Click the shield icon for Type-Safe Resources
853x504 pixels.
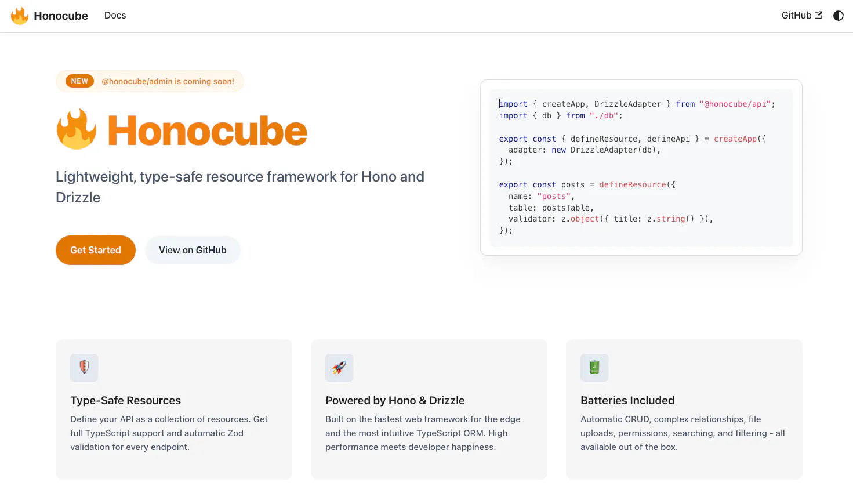click(x=84, y=368)
